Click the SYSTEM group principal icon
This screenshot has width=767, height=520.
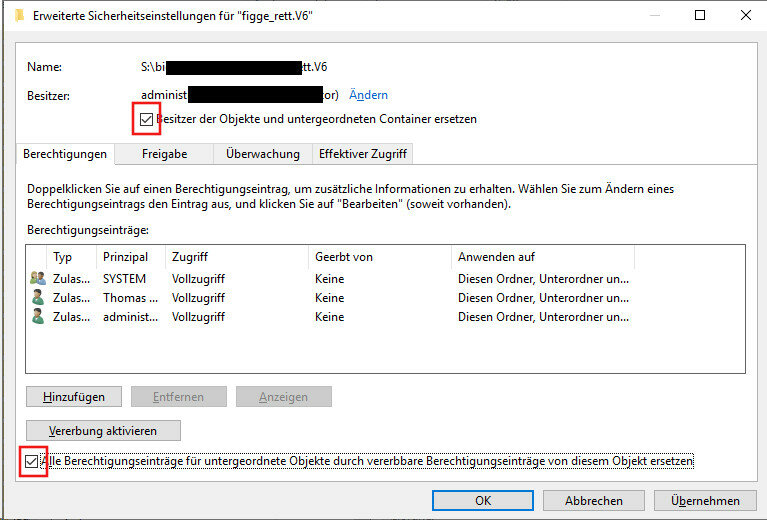pyautogui.click(x=38, y=278)
